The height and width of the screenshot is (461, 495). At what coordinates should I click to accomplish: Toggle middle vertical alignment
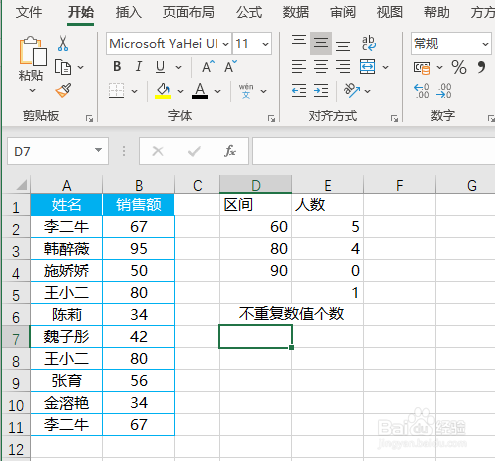(321, 43)
